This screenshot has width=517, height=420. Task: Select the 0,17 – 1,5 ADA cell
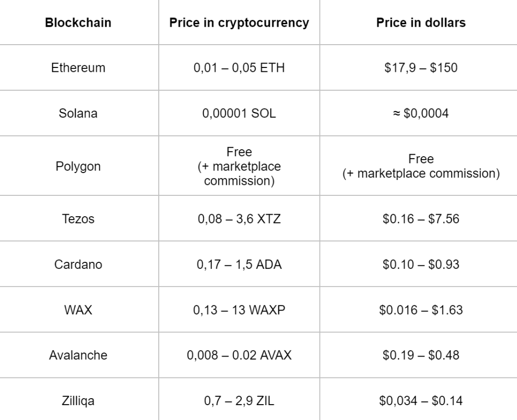pyautogui.click(x=239, y=264)
